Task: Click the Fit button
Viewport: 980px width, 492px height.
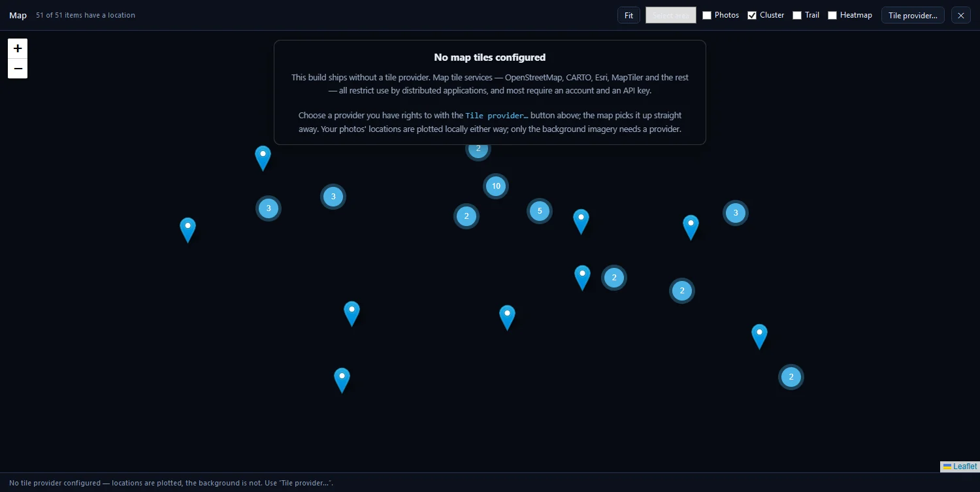Action: tap(629, 15)
